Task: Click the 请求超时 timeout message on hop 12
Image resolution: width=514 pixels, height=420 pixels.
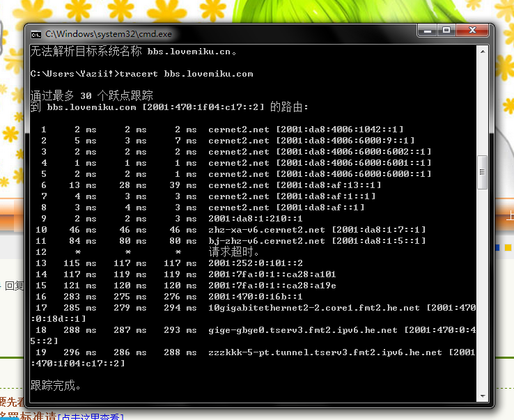Action: (234, 252)
